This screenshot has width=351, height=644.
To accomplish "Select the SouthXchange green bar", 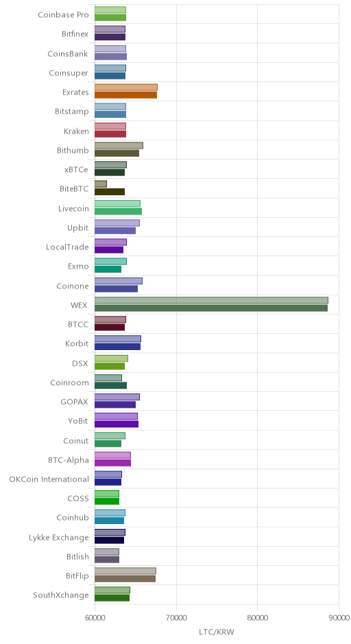I will pyautogui.click(x=112, y=598).
